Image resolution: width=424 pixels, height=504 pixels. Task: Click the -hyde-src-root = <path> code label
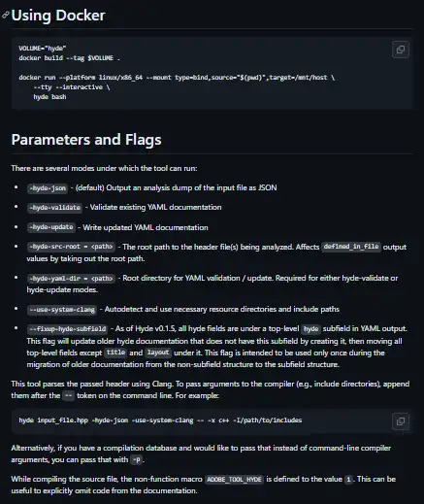(71, 247)
